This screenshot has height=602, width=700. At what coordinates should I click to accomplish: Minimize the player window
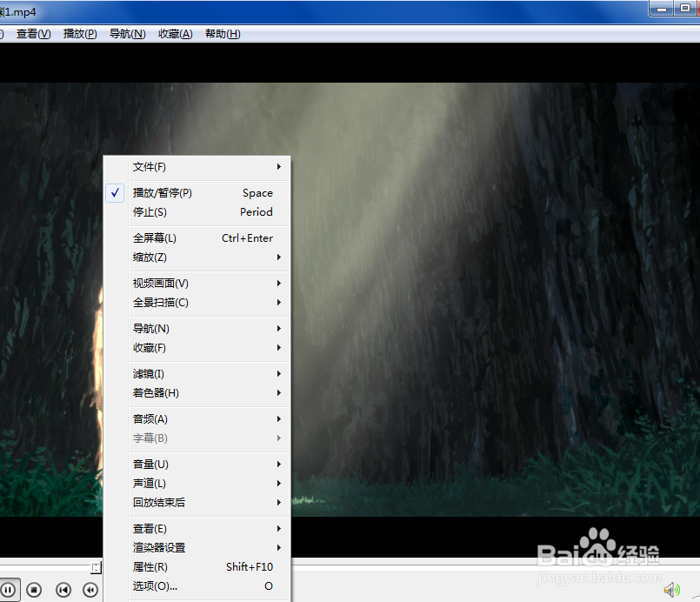[662, 9]
